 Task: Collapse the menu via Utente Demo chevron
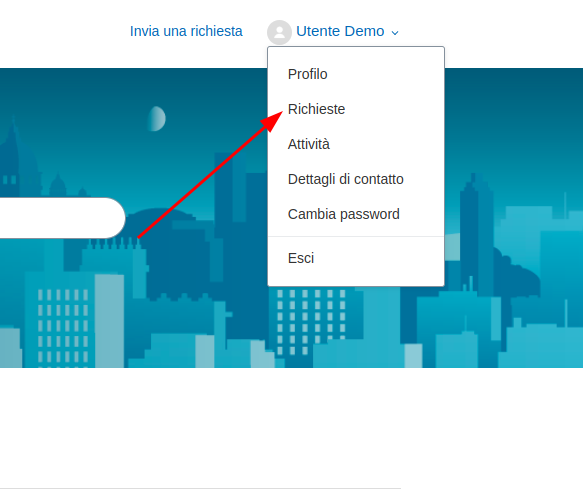click(395, 33)
